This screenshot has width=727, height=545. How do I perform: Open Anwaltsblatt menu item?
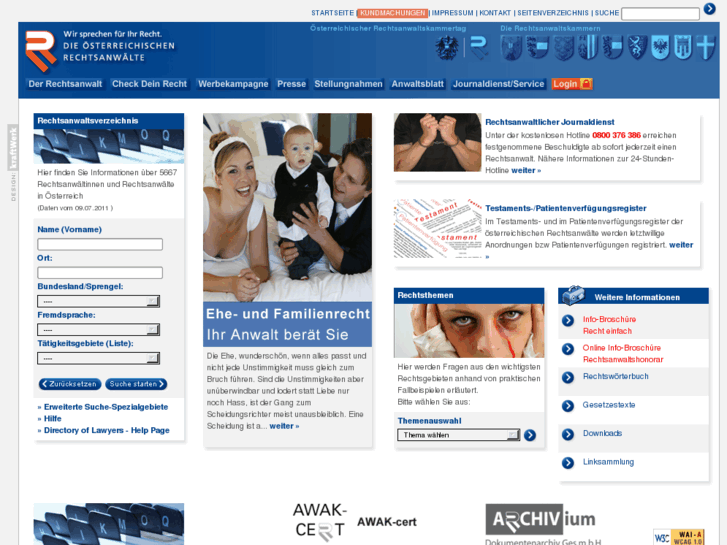pyautogui.click(x=418, y=84)
